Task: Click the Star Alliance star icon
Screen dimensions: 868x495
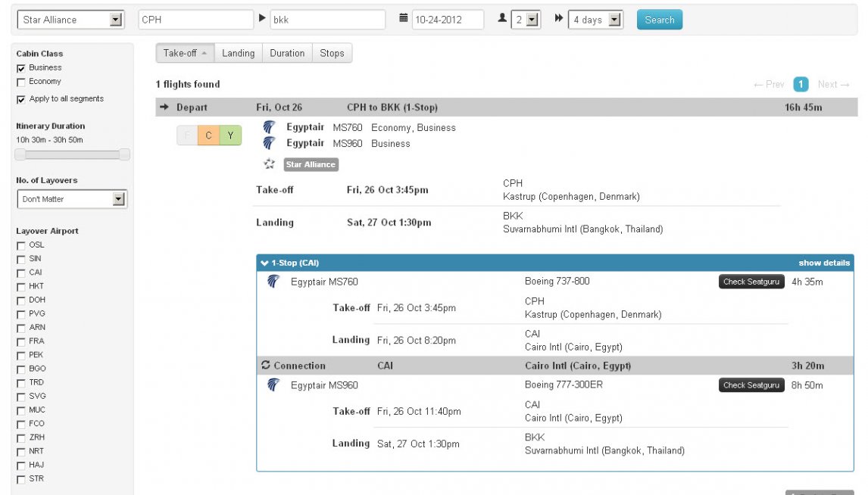Action: pyautogui.click(x=269, y=163)
